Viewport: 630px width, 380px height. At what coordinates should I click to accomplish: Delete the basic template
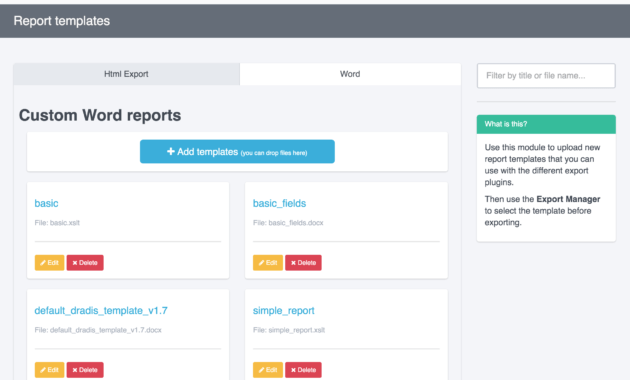click(x=85, y=263)
